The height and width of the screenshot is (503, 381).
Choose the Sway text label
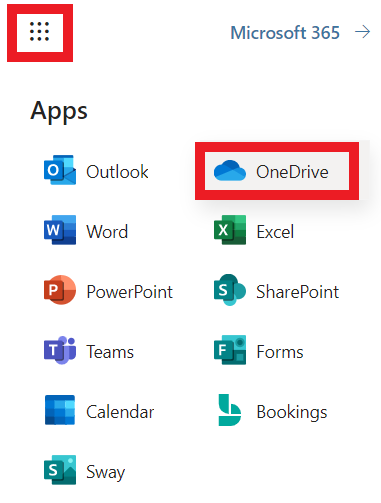click(106, 473)
